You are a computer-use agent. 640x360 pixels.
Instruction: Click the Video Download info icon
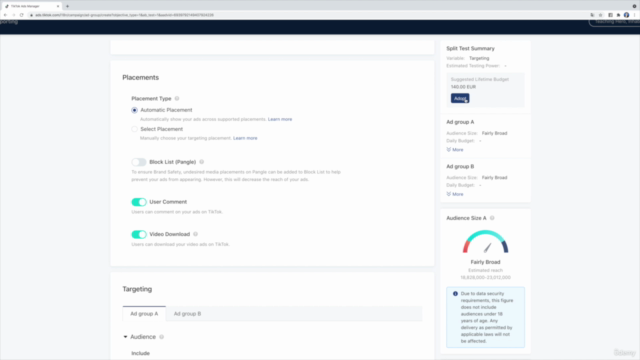tap(196, 234)
